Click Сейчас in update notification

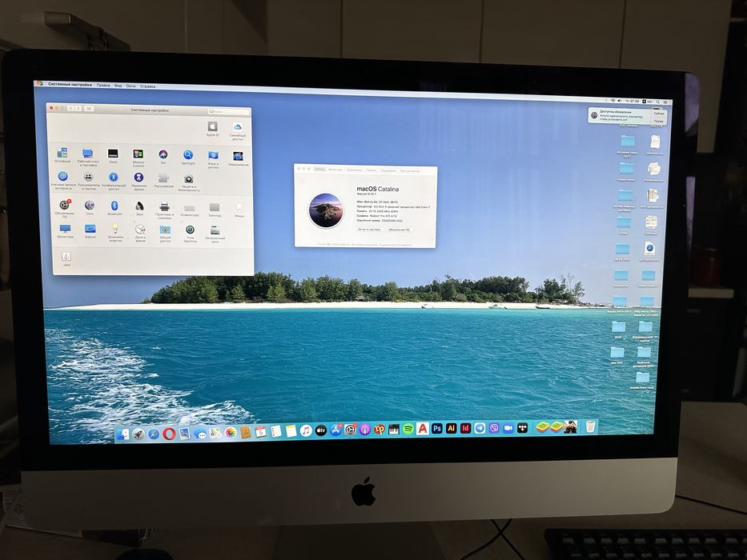point(659,114)
